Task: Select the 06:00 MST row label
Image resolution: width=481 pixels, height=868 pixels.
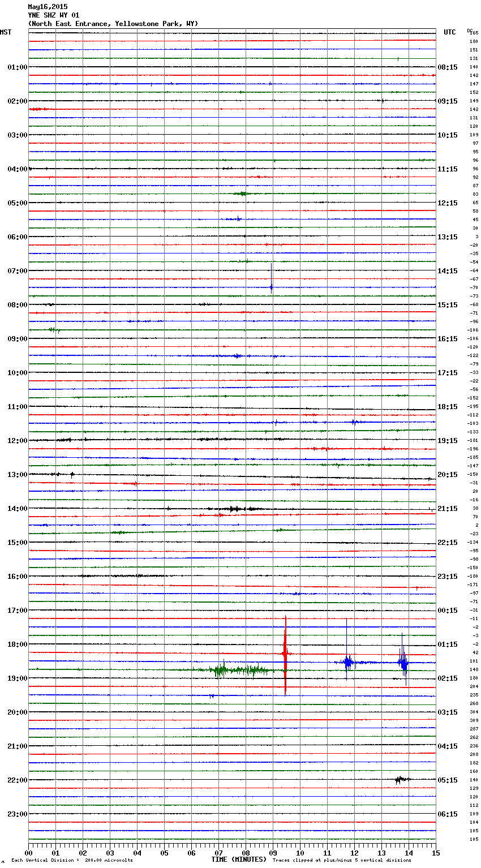Action: point(17,237)
